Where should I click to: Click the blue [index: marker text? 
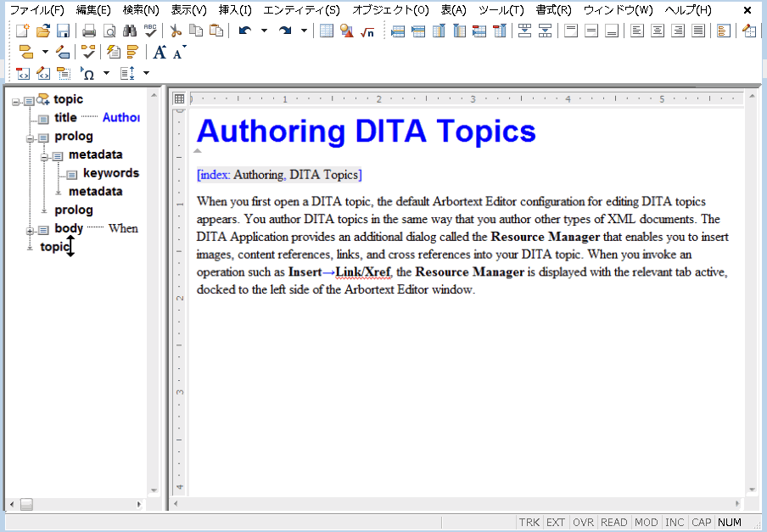[213, 175]
